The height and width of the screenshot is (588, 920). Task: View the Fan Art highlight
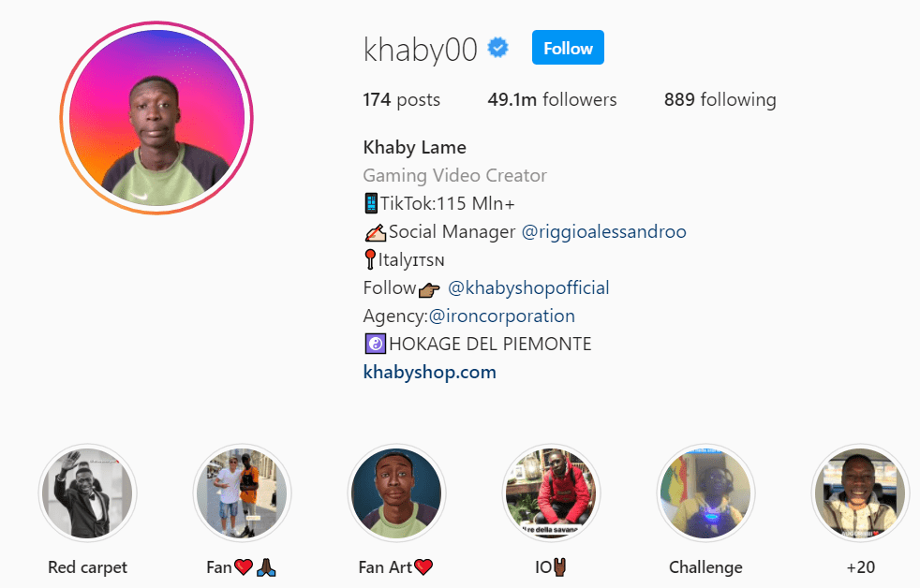point(396,493)
